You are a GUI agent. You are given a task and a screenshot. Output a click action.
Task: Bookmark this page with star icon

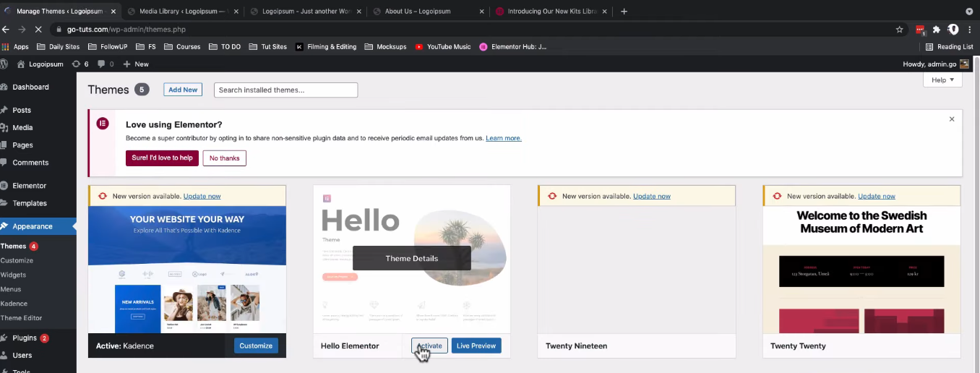[x=900, y=30]
